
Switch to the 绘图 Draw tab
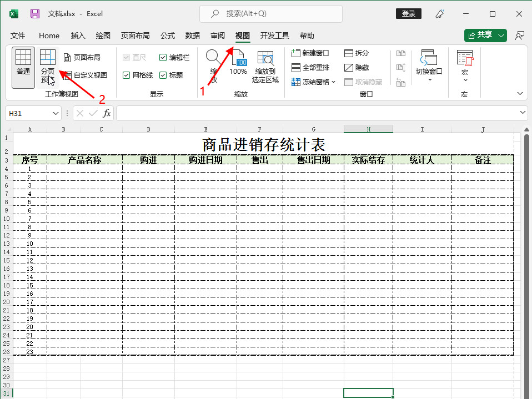click(x=103, y=36)
